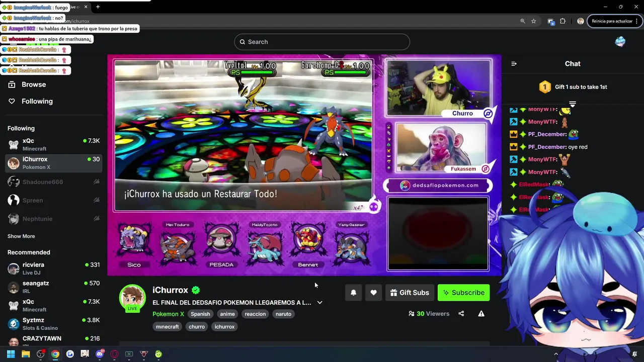The width and height of the screenshot is (644, 362).
Task: Close the current Chrome tab
Action: (x=86, y=7)
